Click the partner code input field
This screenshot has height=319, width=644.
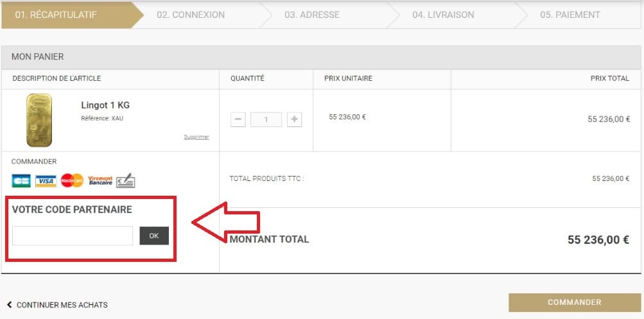(x=73, y=236)
